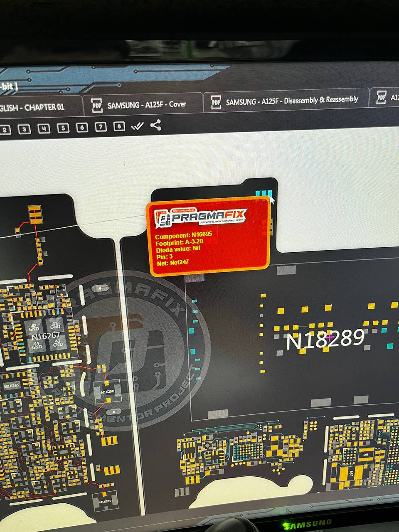The image size is (399, 532).
Task: Select component N16267 on the board view
Action: coord(46,335)
